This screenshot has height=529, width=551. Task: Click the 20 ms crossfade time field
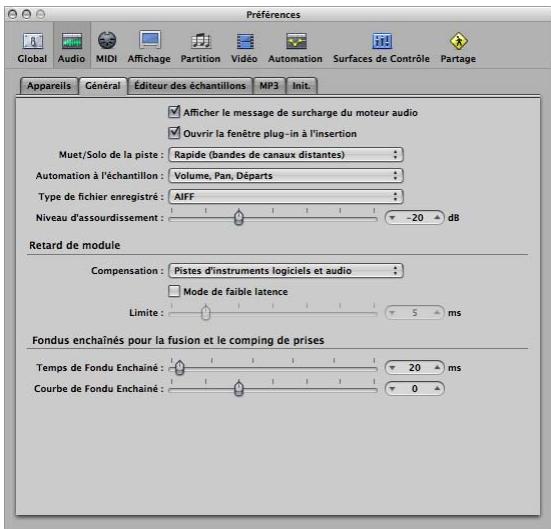pos(415,368)
